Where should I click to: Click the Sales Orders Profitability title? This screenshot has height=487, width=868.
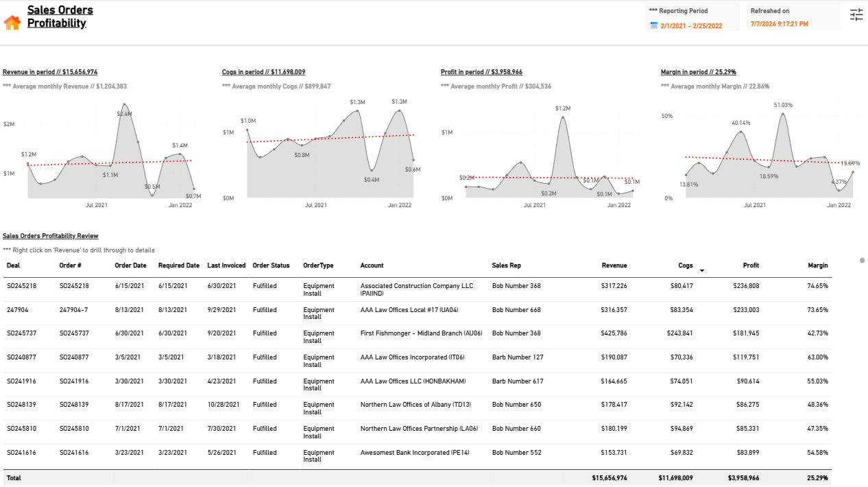pos(60,16)
